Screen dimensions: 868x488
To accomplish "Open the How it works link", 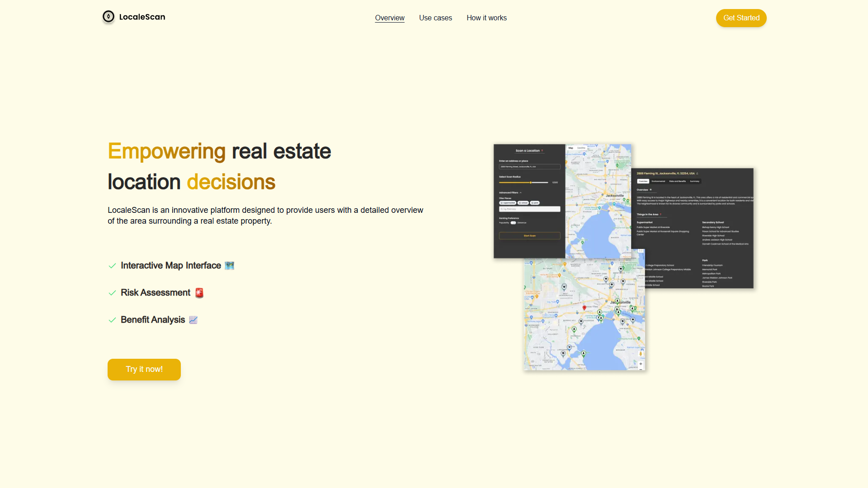I will [486, 18].
